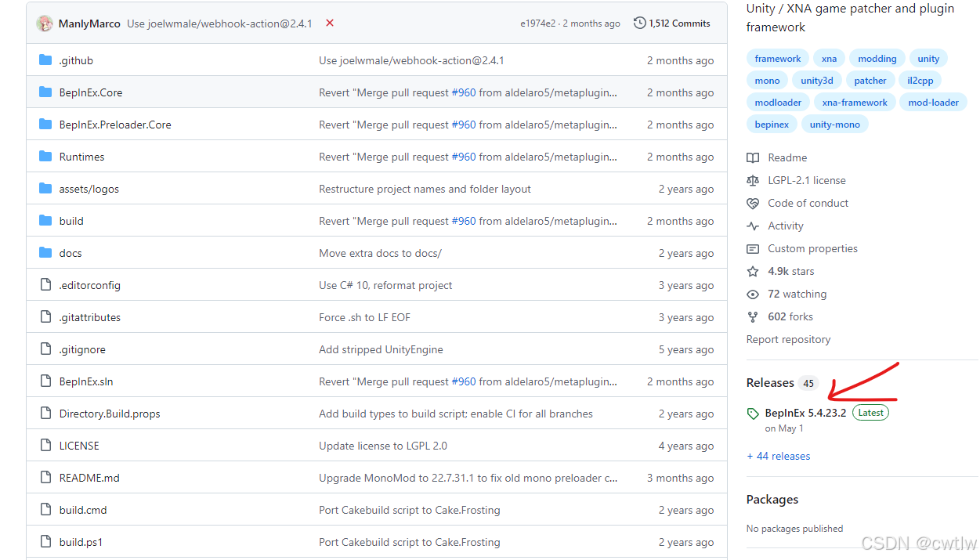Open commit hash e1974e2

[537, 23]
